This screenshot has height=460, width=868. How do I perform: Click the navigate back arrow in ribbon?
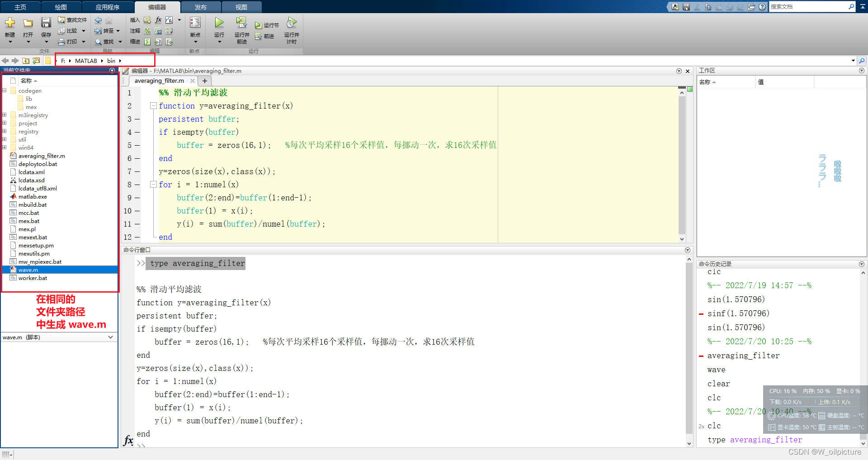point(98,20)
